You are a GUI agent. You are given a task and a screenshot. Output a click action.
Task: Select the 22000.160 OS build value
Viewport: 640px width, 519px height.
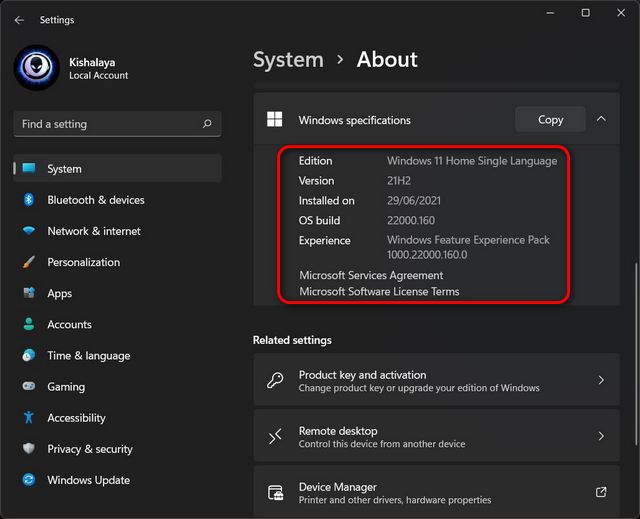pyautogui.click(x=411, y=220)
